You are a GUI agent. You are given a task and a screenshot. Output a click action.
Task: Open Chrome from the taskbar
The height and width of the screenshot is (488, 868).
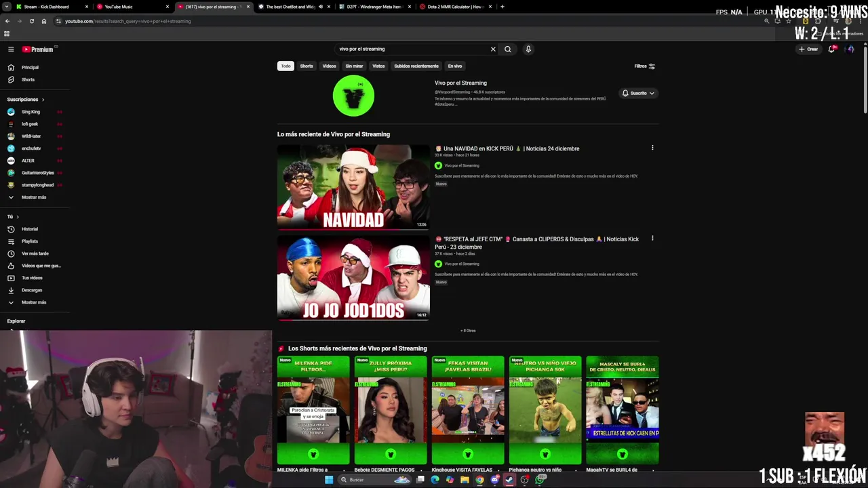[x=479, y=480]
